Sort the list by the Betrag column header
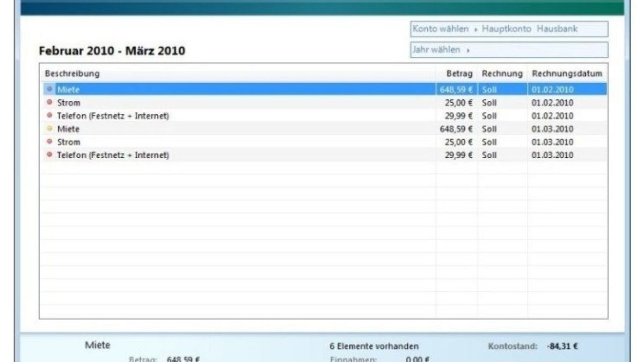 click(459, 73)
